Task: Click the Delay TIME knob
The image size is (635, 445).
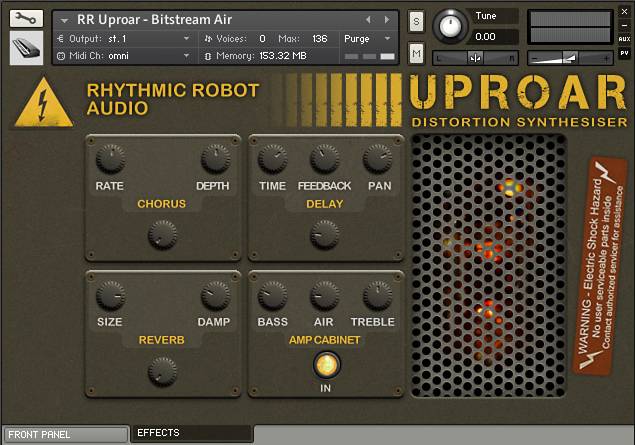Action: pos(273,159)
